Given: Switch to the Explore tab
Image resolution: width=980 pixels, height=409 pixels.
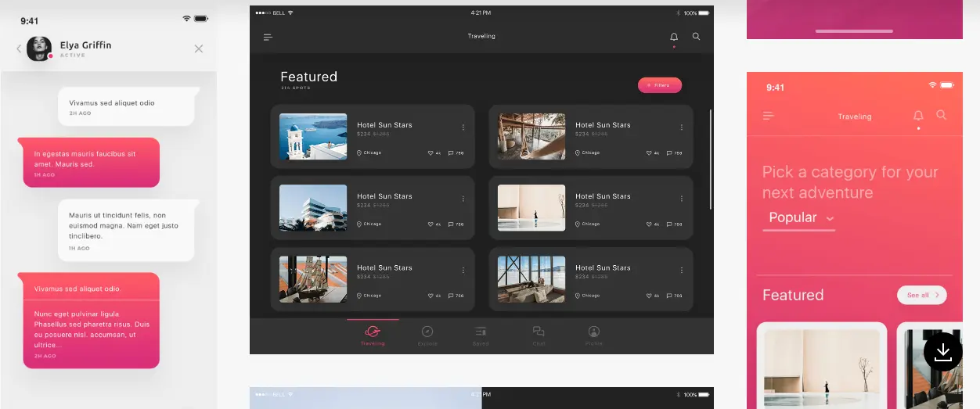Looking at the screenshot, I should point(427,336).
